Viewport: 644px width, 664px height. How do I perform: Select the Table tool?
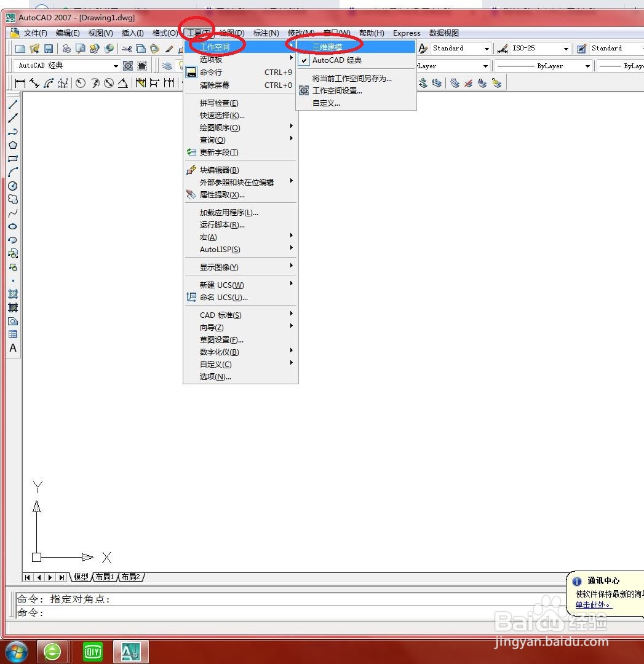(13, 334)
